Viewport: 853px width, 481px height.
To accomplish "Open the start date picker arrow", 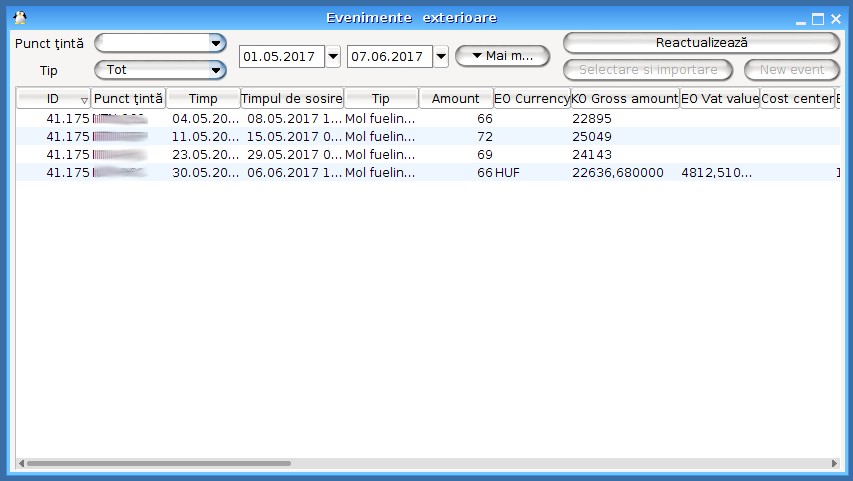I will [333, 57].
